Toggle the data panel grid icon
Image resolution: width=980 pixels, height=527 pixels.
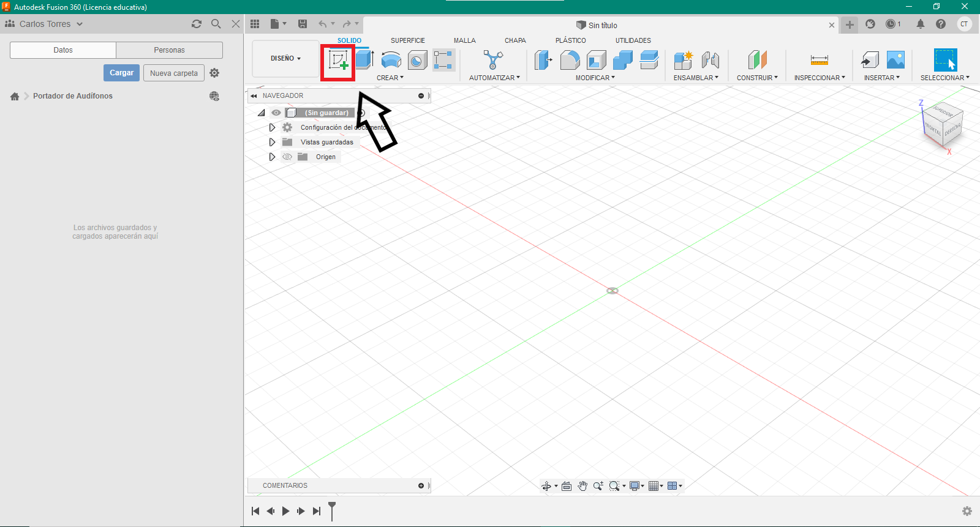(x=255, y=24)
